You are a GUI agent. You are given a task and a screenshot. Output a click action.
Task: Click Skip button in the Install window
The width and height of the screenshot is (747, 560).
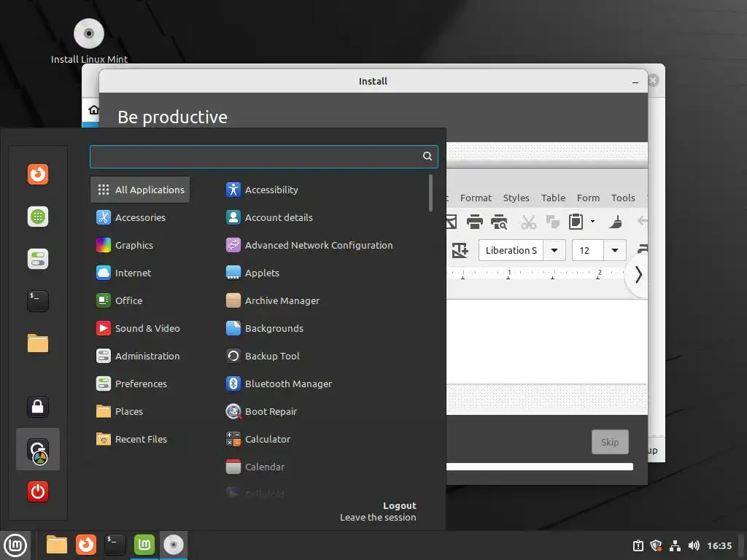tap(610, 442)
